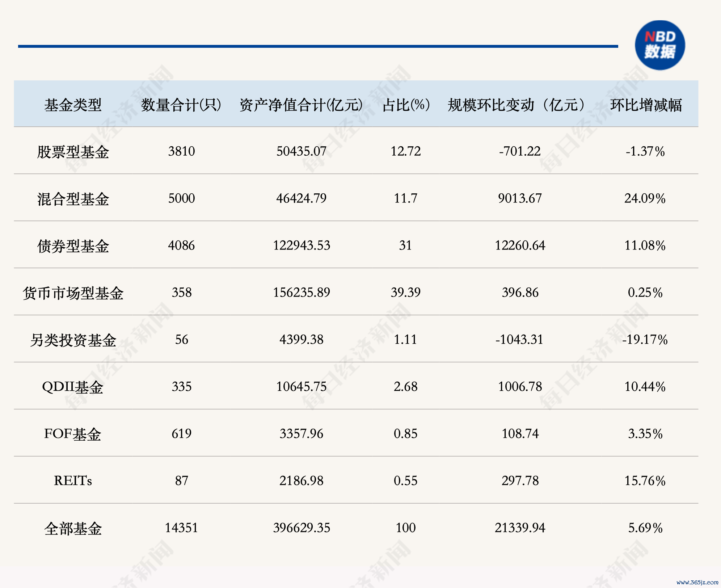The height and width of the screenshot is (588, 721).
Task: Click total net asset value 396629.35
Action: click(x=301, y=528)
